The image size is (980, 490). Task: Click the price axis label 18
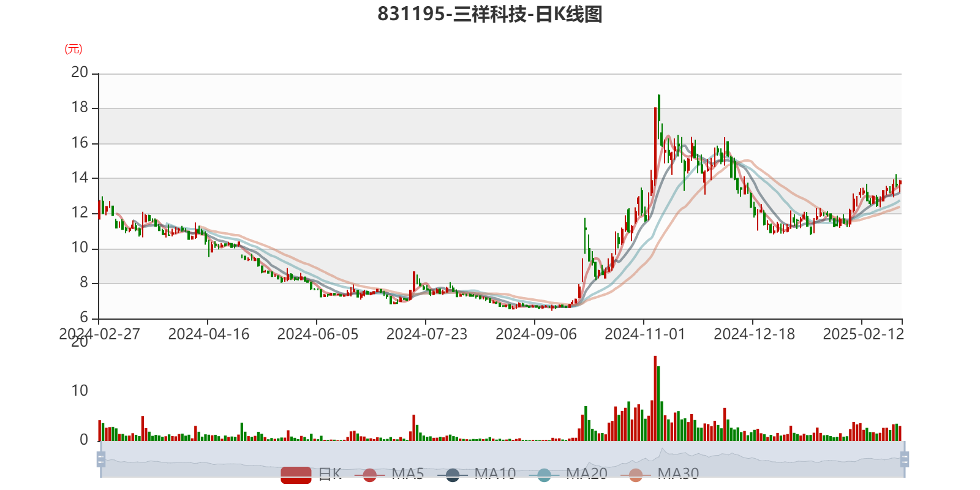80,108
